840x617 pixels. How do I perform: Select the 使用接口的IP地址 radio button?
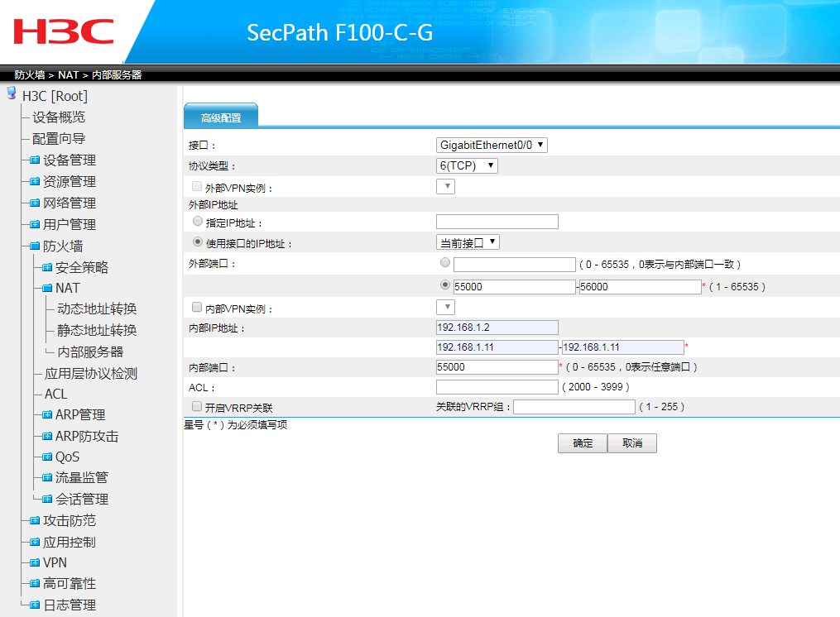coord(198,242)
